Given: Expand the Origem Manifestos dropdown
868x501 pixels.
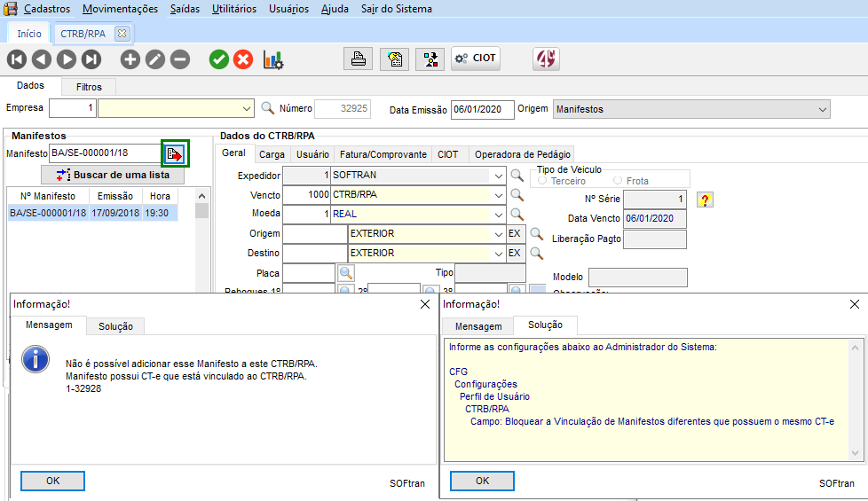Looking at the screenshot, I should coord(822,109).
